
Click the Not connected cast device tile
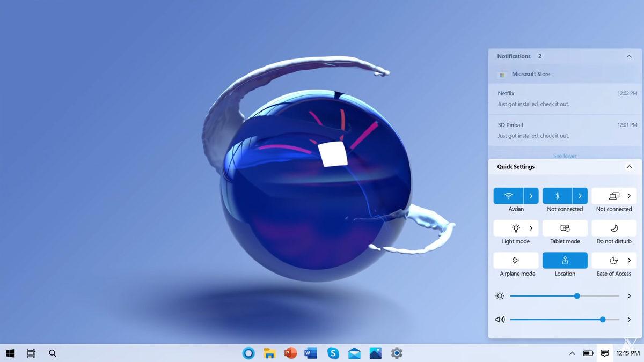614,196
